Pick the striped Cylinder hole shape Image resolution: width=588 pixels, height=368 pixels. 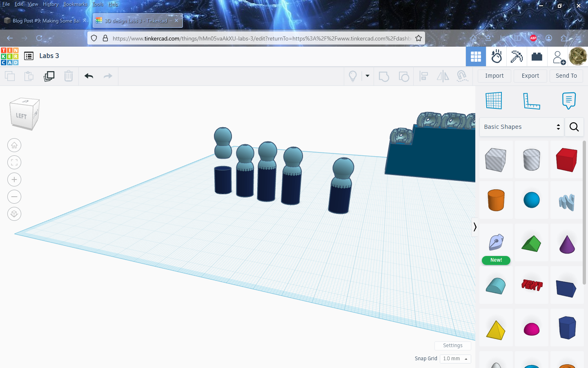[x=531, y=159]
